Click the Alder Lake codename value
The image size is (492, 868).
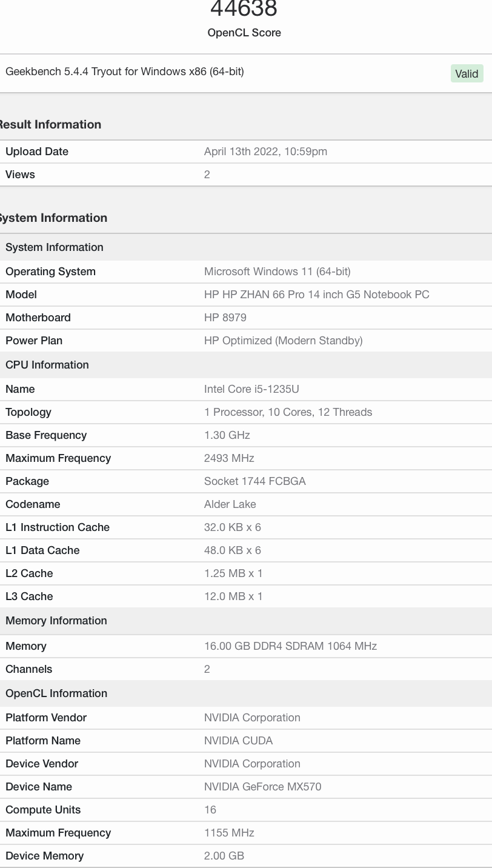230,504
